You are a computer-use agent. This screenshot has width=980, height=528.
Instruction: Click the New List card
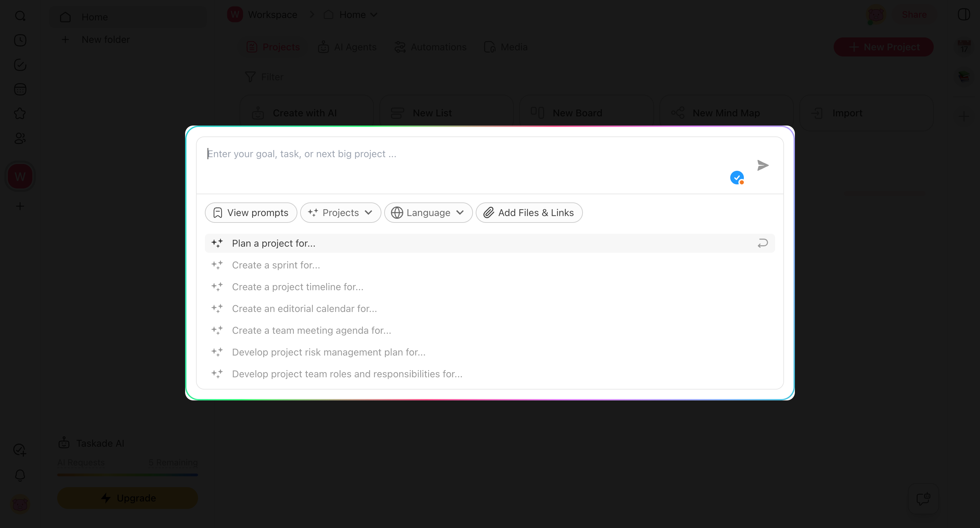(446, 113)
